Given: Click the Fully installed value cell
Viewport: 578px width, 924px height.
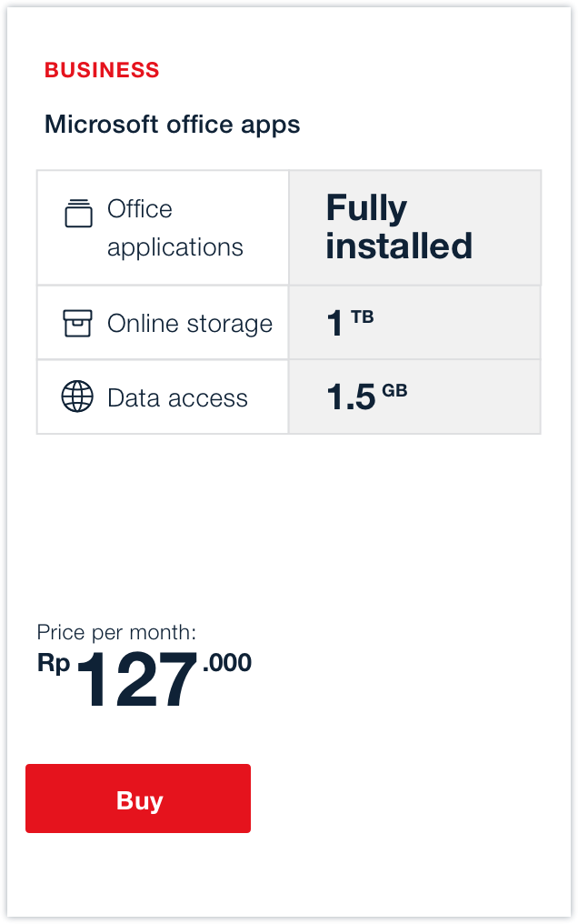Looking at the screenshot, I should click(x=399, y=227).
